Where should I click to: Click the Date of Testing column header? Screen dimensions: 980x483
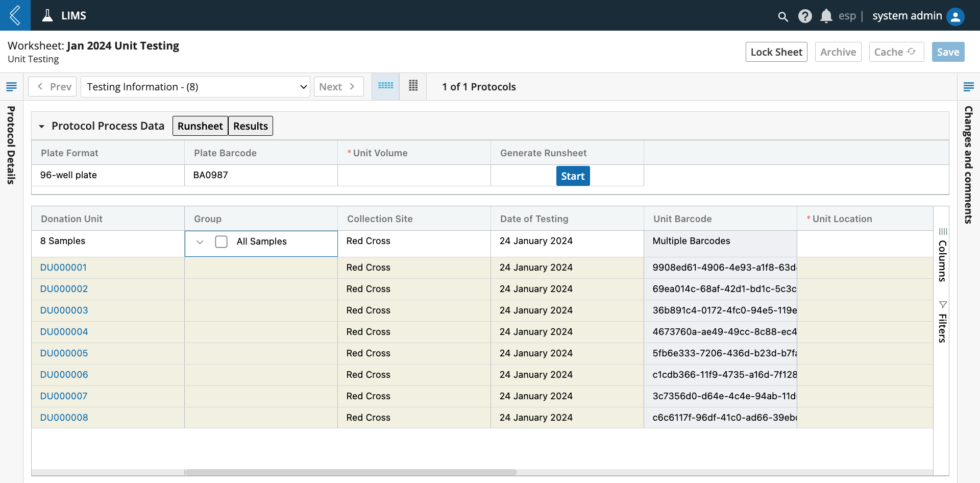pos(567,219)
